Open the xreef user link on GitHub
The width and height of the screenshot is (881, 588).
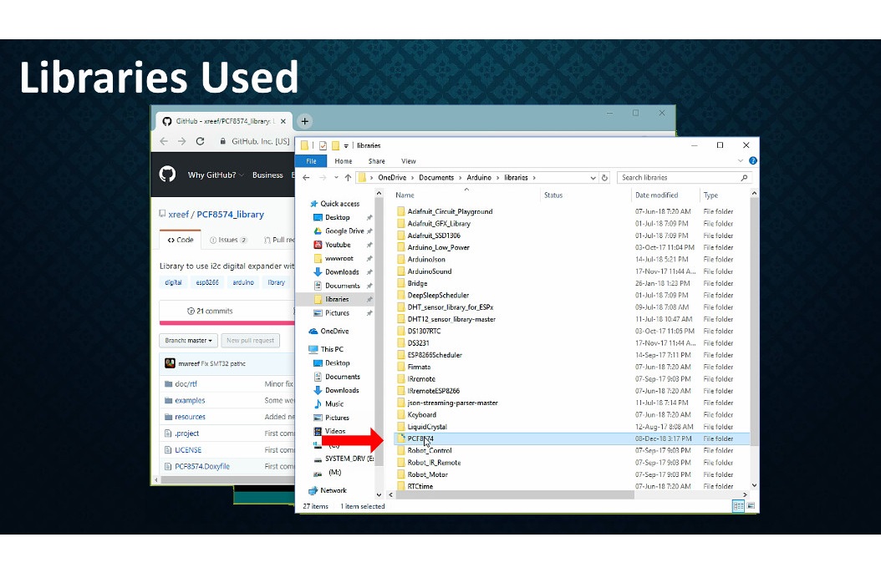point(179,215)
